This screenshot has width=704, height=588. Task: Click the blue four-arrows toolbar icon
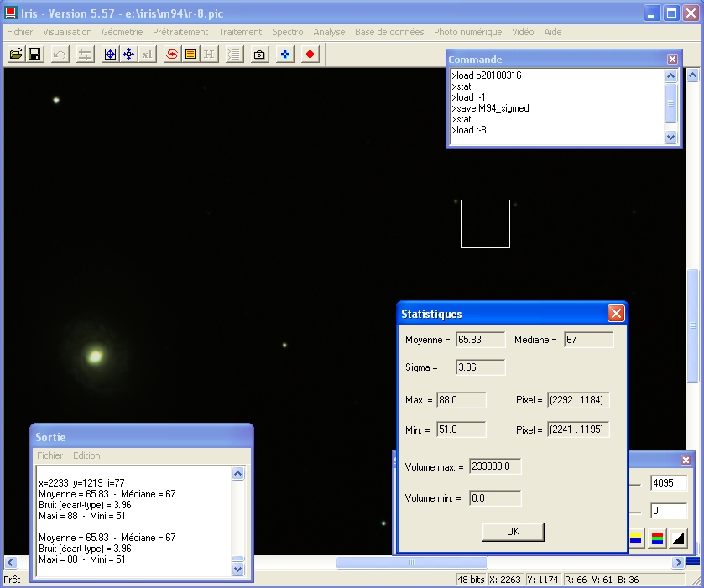click(128, 54)
